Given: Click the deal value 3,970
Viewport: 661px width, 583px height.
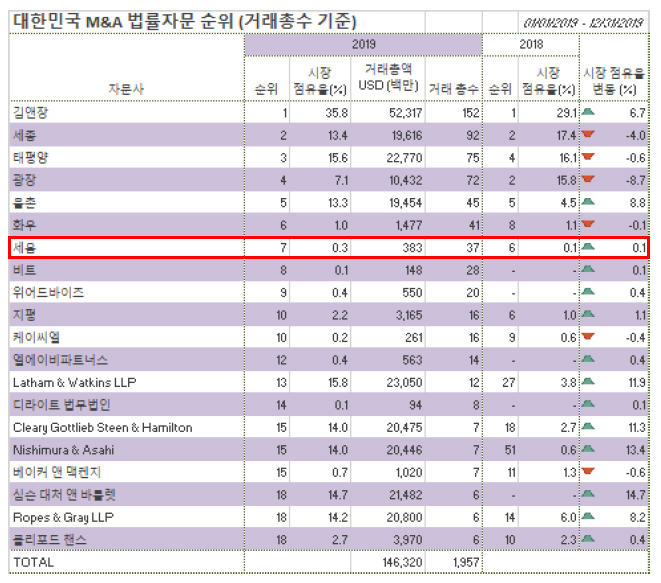Looking at the screenshot, I should click(408, 540).
